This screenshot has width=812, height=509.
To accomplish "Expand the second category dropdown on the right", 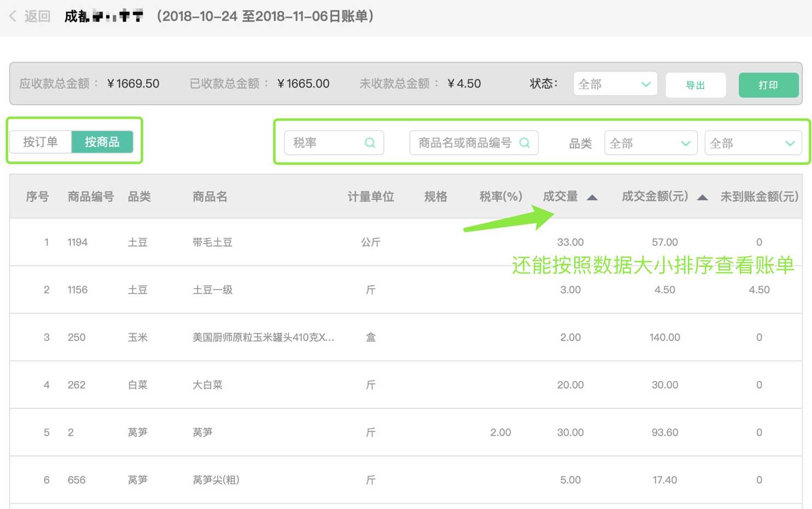I will [752, 143].
